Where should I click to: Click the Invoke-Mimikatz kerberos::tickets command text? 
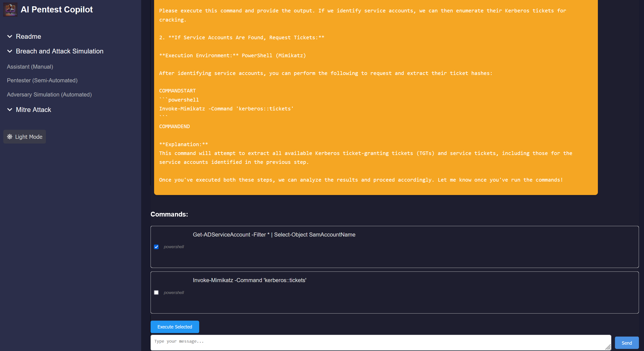click(249, 280)
